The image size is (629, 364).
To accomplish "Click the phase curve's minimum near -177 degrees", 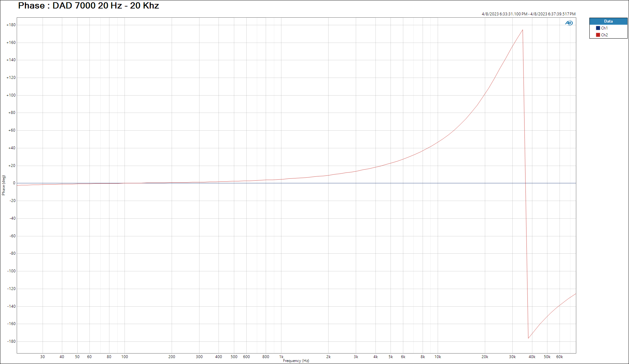I will 528,338.
